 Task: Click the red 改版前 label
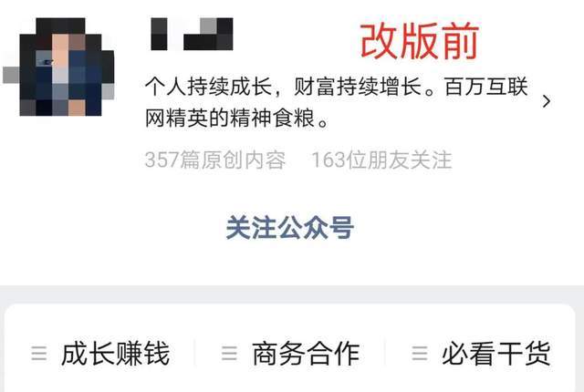click(x=420, y=41)
